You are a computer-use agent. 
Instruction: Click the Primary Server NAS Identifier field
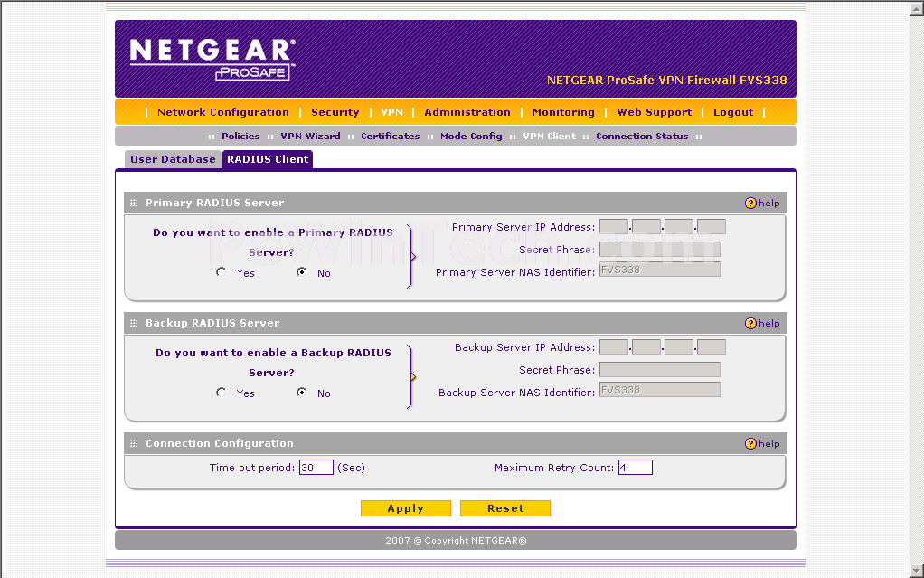click(x=660, y=270)
